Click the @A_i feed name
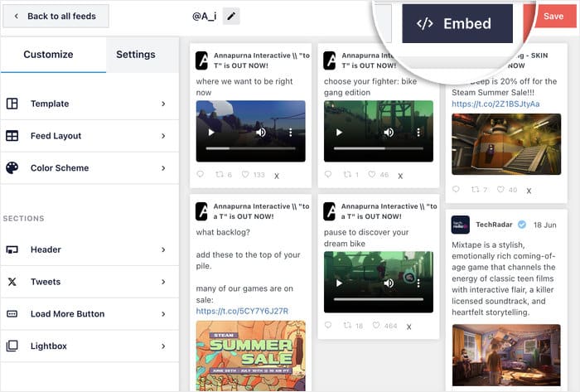Screen dimensions: 580x392 tap(204, 17)
